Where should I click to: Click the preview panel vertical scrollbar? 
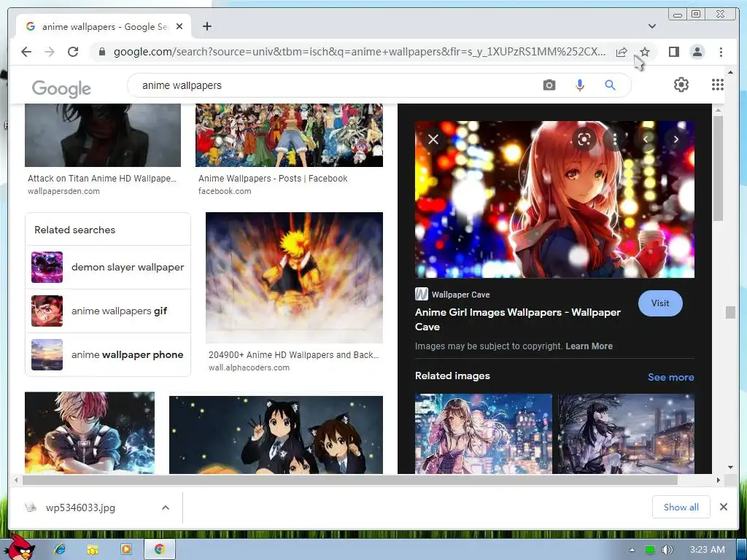tap(718, 167)
